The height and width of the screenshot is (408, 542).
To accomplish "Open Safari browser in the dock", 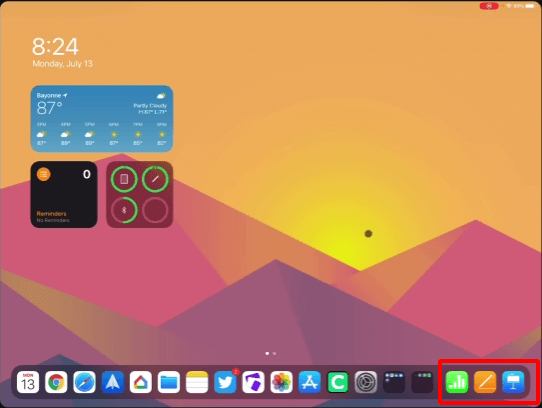I will [84, 382].
